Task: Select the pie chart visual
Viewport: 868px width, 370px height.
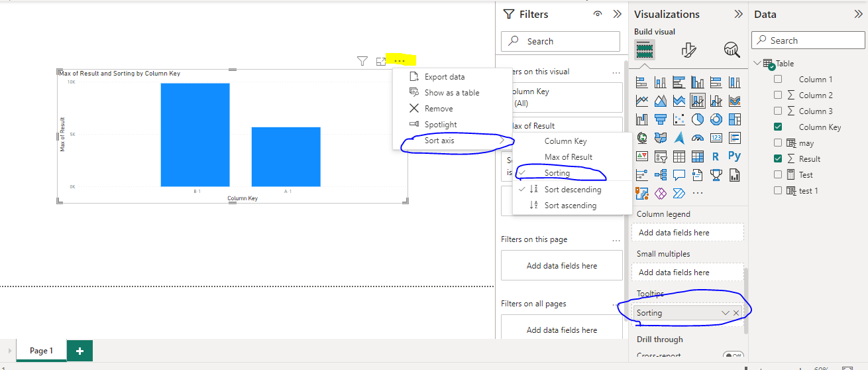Action: pyautogui.click(x=697, y=119)
